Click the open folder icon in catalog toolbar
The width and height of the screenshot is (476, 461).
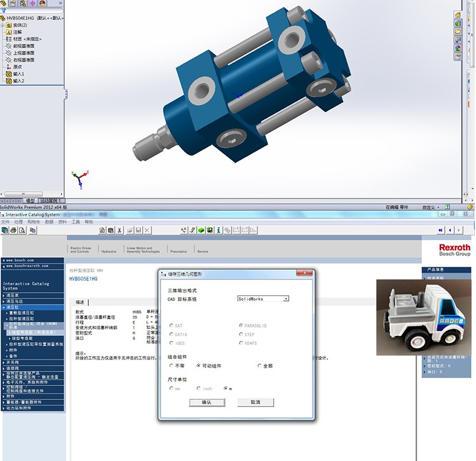coord(130,230)
